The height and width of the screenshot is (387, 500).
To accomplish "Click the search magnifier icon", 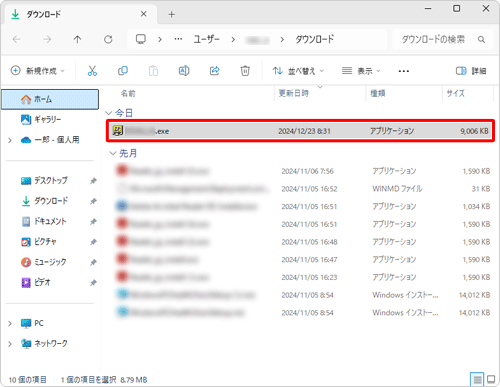I will pyautogui.click(x=481, y=39).
